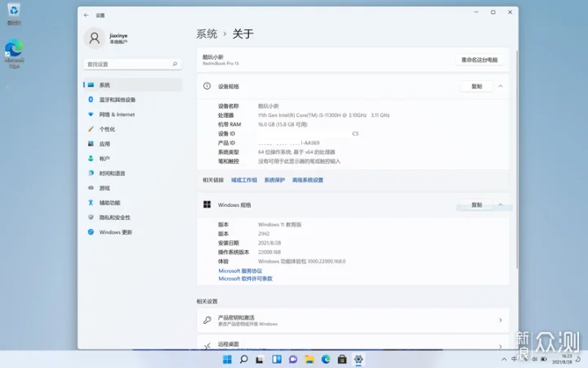
Task: Select the Windows 11 教育版 edition text
Action: pyautogui.click(x=279, y=225)
